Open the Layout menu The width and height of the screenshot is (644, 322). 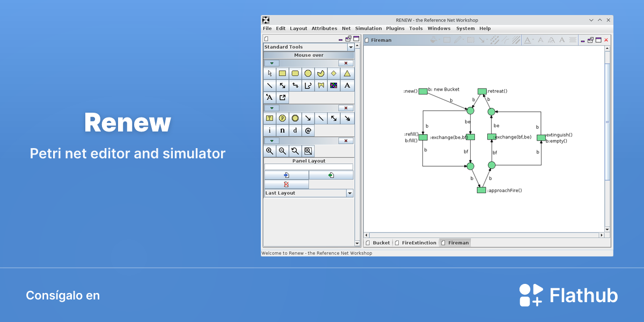298,28
